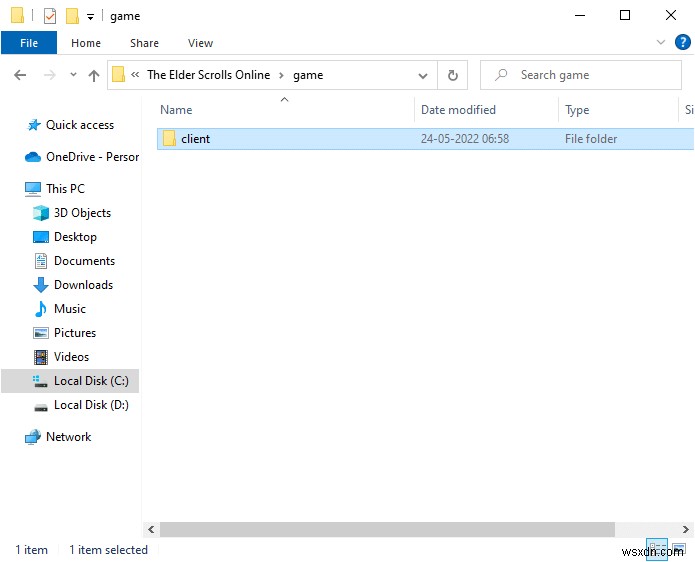Open the File menu tab

(x=29, y=43)
